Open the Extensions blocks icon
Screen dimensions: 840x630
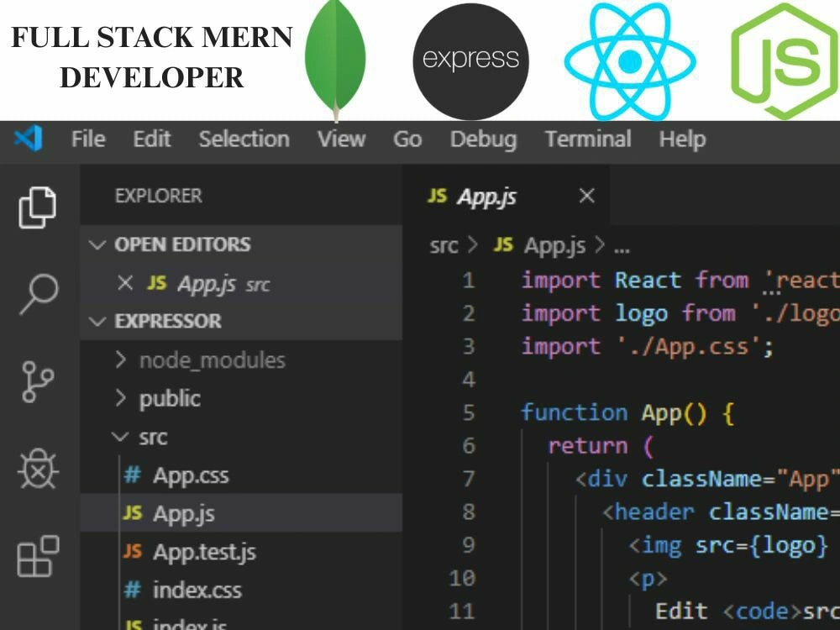click(x=38, y=556)
